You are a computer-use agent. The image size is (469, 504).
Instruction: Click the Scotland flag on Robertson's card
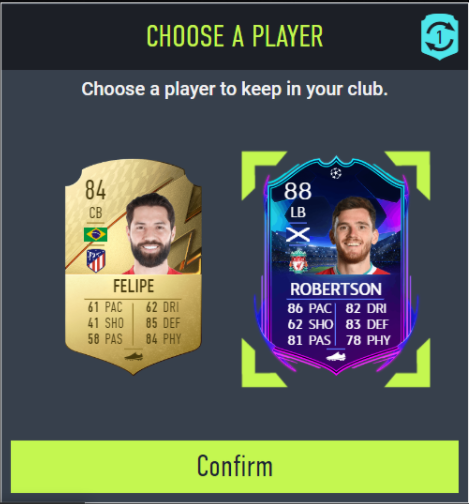click(298, 235)
